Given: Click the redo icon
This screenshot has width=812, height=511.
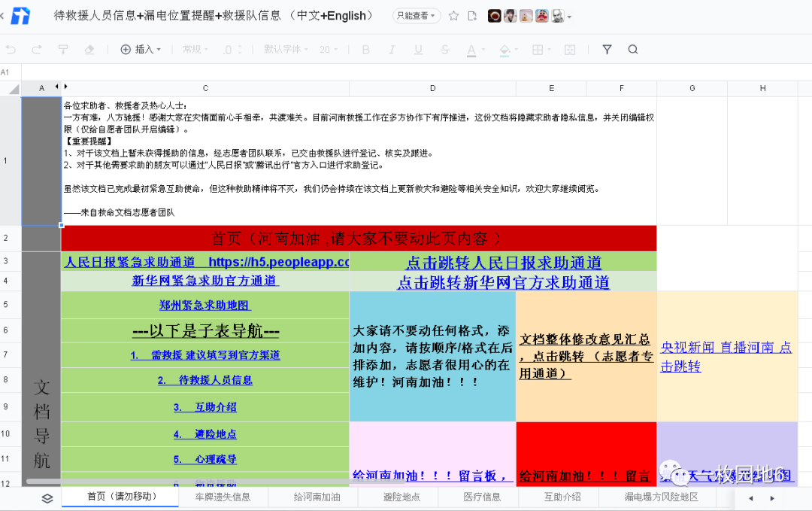Looking at the screenshot, I should pyautogui.click(x=37, y=50).
